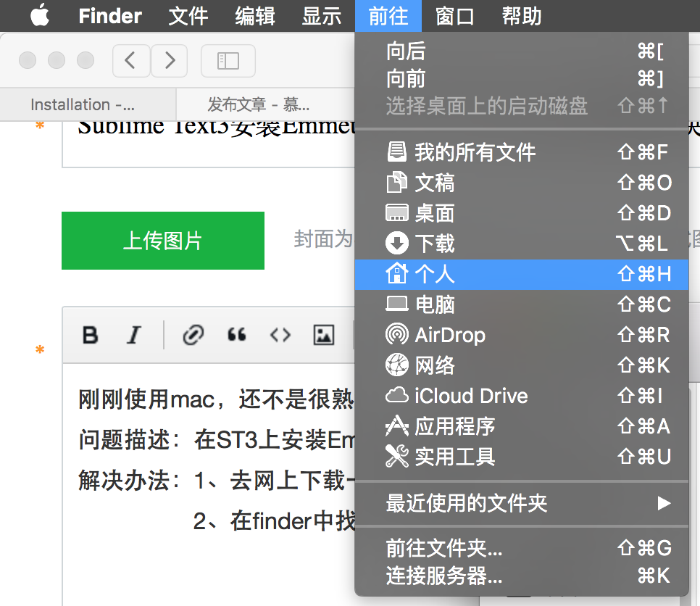Image resolution: width=700 pixels, height=606 pixels.
Task: Insert a hyperlink using the link icon
Action: click(193, 335)
